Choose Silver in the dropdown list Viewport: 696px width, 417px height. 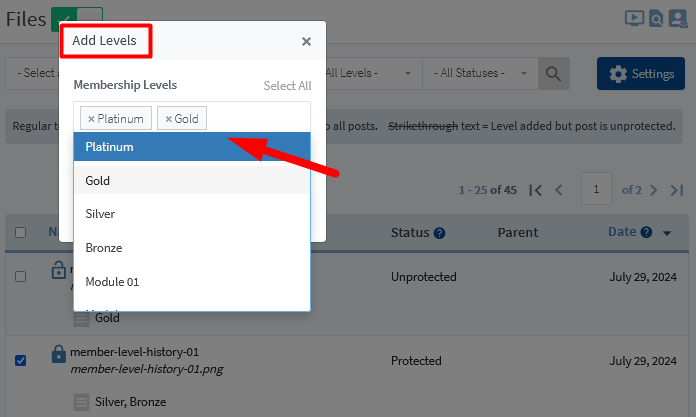tap(192, 214)
